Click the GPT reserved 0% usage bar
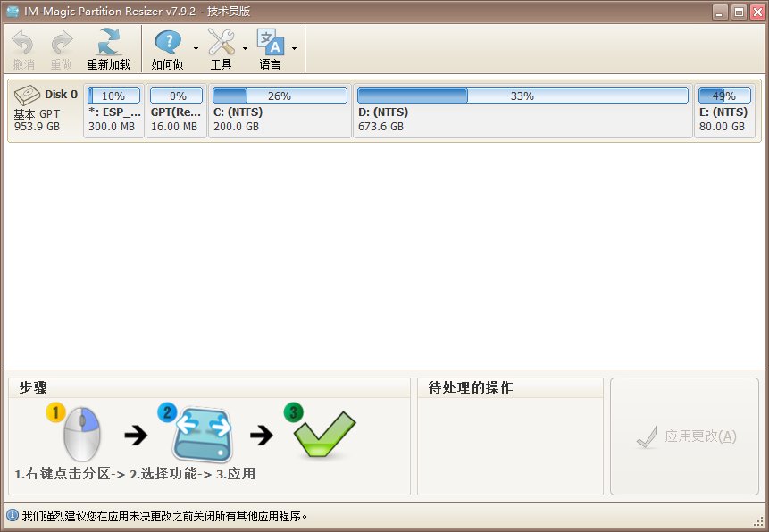 point(176,96)
